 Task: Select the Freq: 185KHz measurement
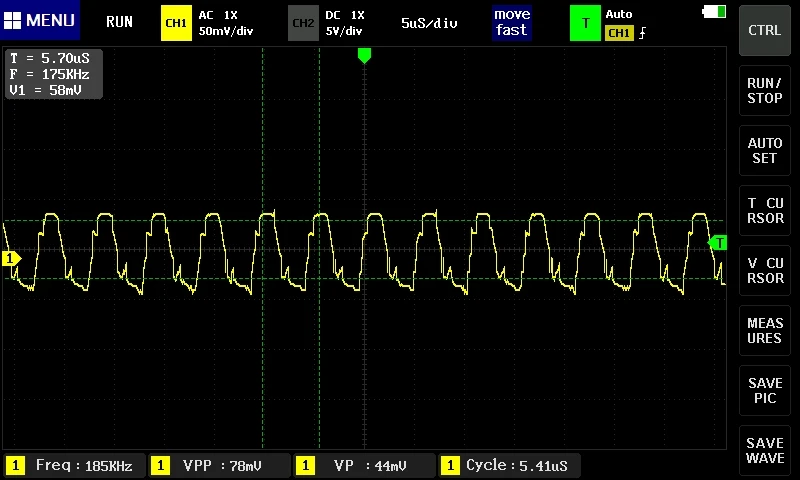click(x=74, y=465)
